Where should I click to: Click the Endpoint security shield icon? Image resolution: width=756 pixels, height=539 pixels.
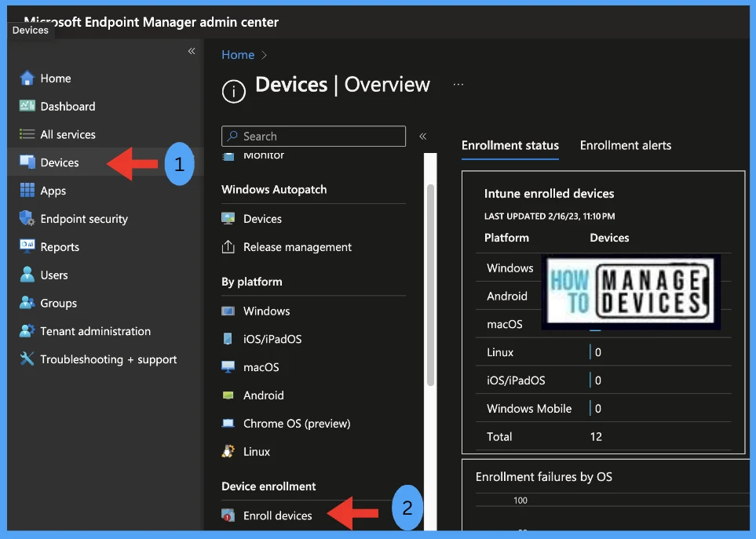[x=27, y=218]
